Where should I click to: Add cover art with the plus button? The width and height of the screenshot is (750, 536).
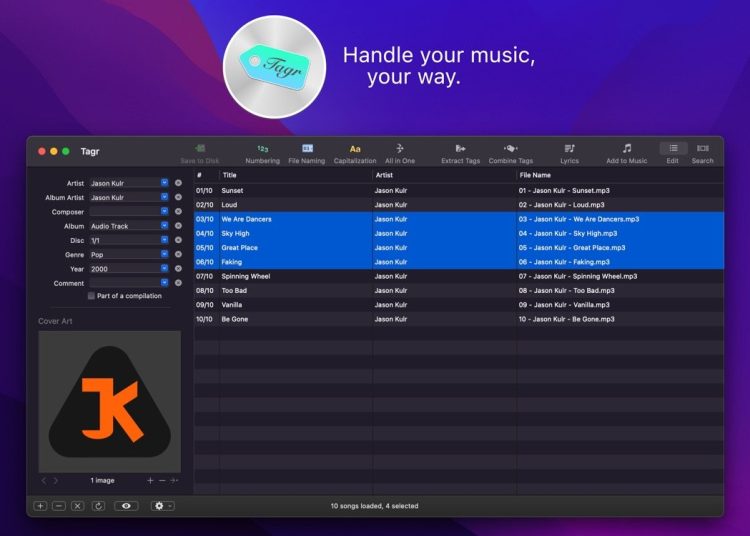point(150,481)
